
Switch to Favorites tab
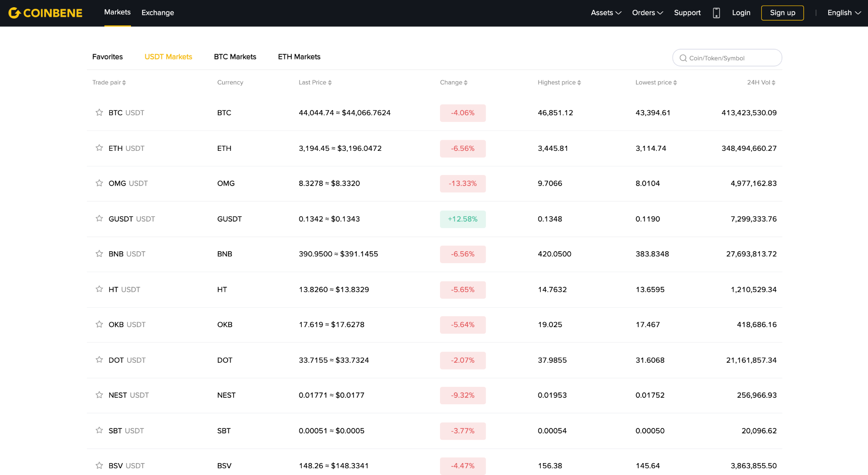(107, 57)
